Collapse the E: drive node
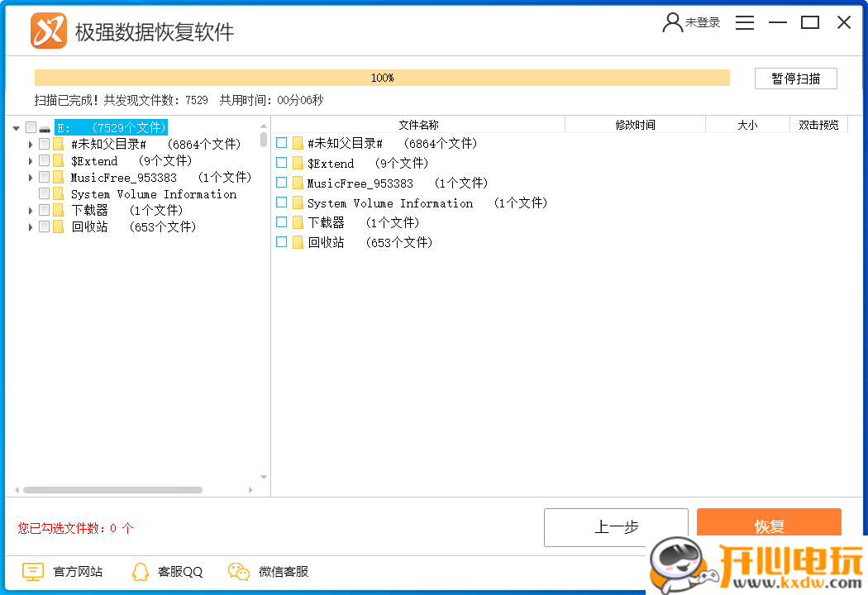Image resolution: width=868 pixels, height=595 pixels. point(15,127)
